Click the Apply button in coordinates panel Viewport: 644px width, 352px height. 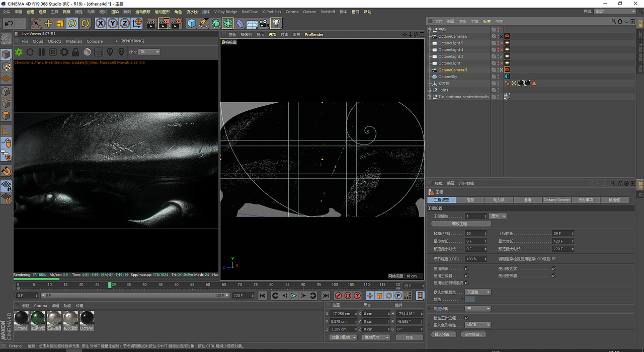[x=410, y=337]
